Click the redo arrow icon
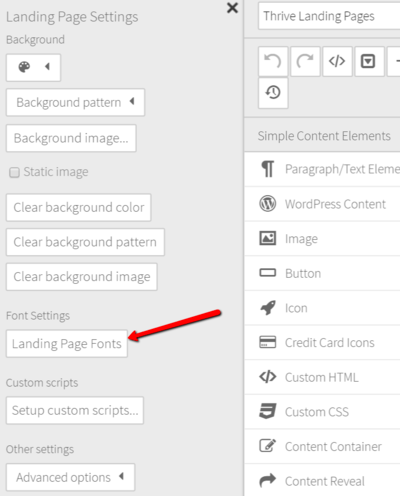400x496 pixels. 305,61
